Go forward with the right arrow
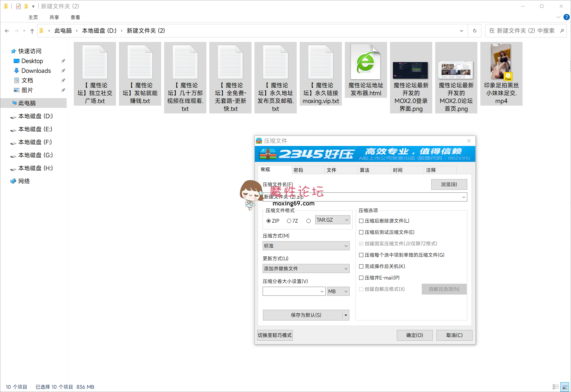The image size is (571, 392). [17, 31]
